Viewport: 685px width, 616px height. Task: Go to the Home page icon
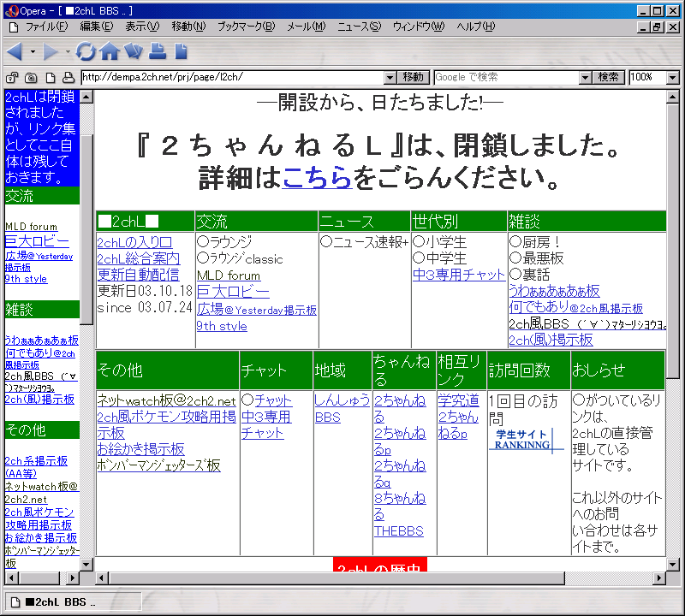tap(110, 51)
